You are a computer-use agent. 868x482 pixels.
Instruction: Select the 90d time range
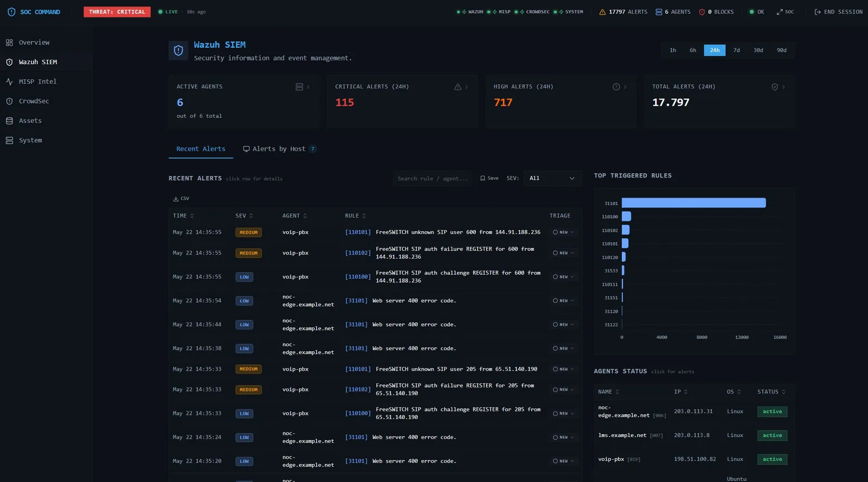pyautogui.click(x=781, y=50)
